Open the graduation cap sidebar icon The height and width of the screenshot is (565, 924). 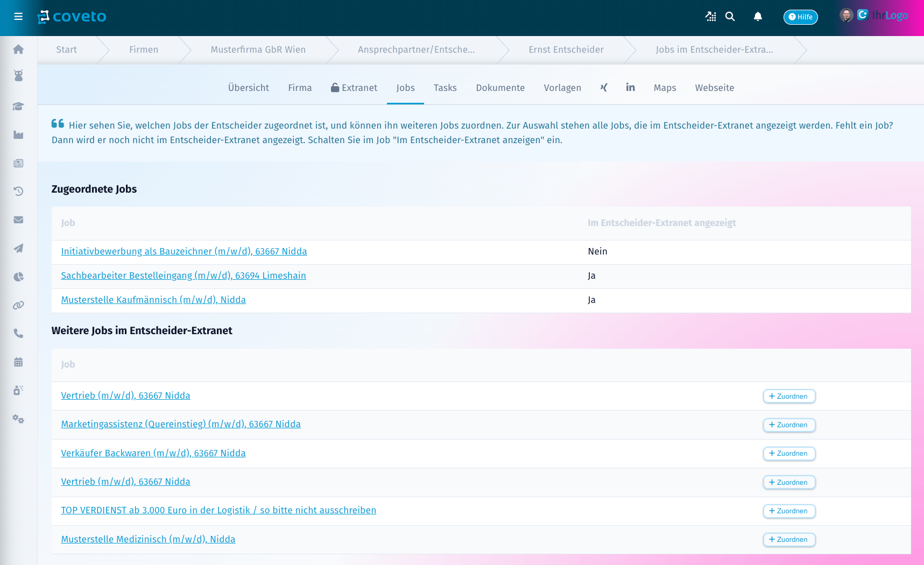[x=18, y=106]
